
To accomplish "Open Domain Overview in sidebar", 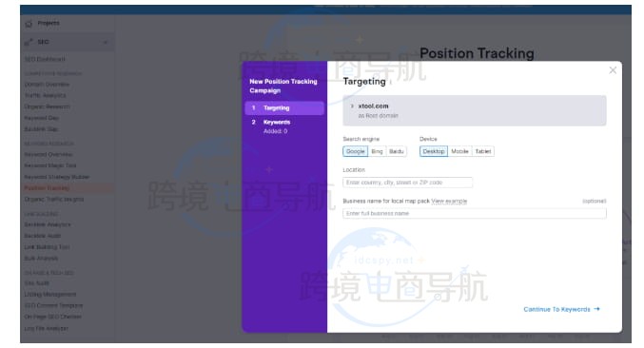I will 47,84.
